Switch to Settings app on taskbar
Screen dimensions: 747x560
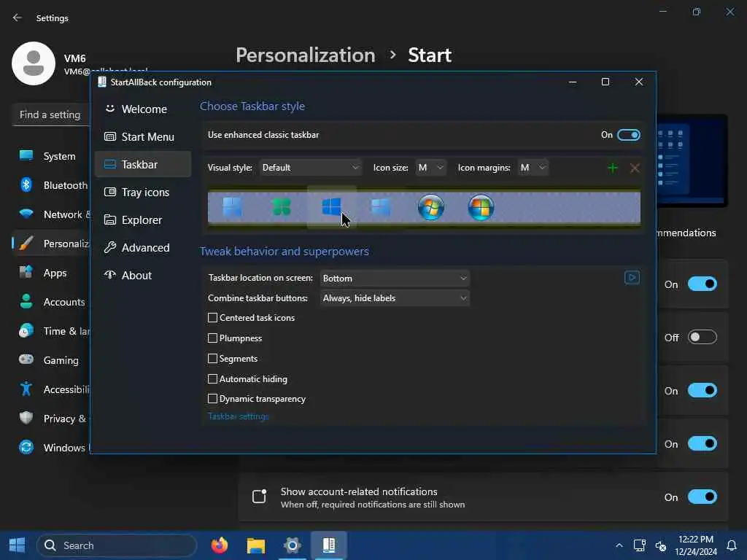click(292, 545)
